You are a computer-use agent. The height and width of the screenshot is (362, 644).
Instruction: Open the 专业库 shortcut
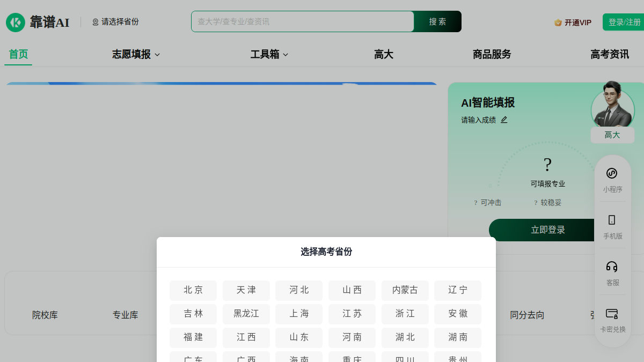126,315
